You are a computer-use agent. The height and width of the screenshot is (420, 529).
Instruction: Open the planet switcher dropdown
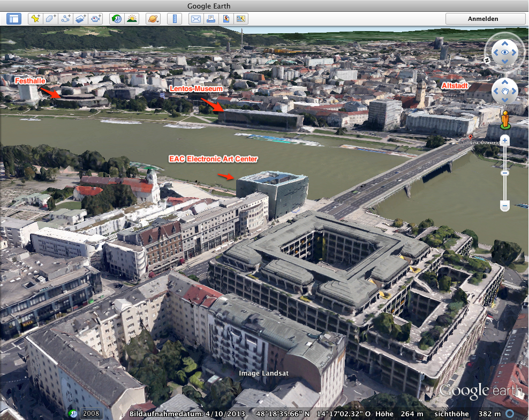point(153,19)
